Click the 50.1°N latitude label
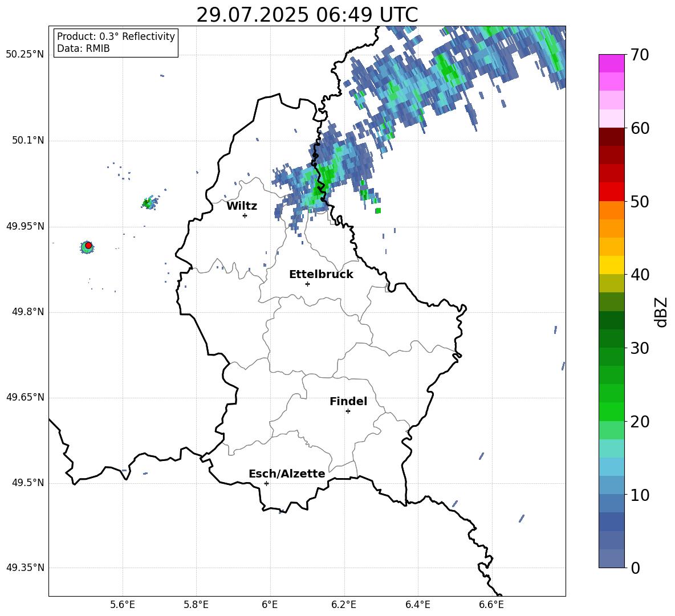675x616 pixels. pos(28,141)
